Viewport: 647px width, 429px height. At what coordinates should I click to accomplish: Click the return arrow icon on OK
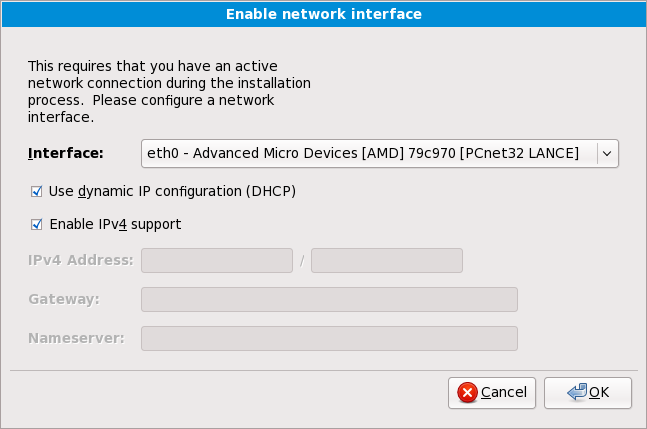pos(576,392)
